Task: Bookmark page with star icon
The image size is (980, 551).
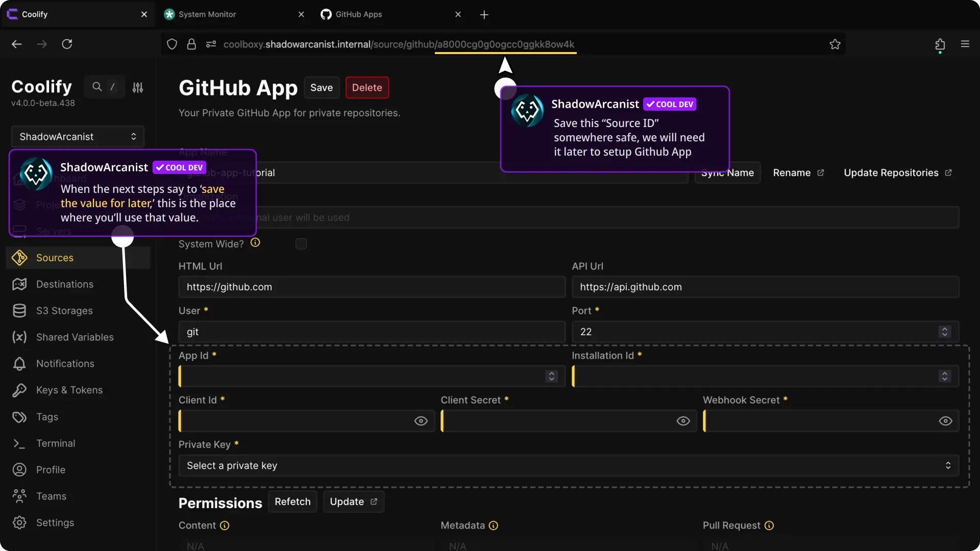Action: (835, 44)
